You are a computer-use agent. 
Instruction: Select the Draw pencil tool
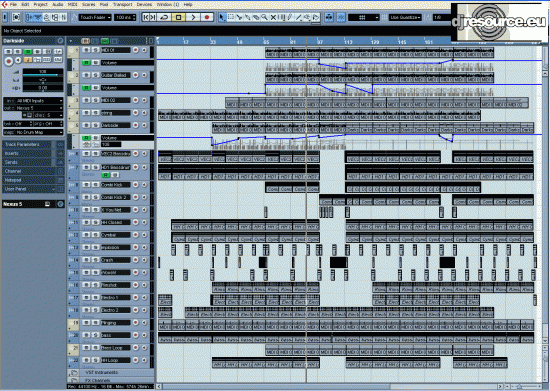point(290,17)
